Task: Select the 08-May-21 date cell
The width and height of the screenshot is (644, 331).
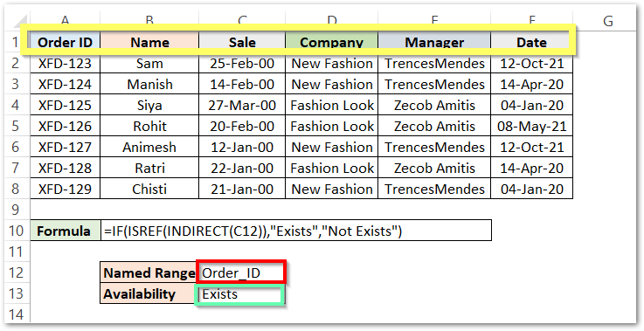Action: point(532,126)
